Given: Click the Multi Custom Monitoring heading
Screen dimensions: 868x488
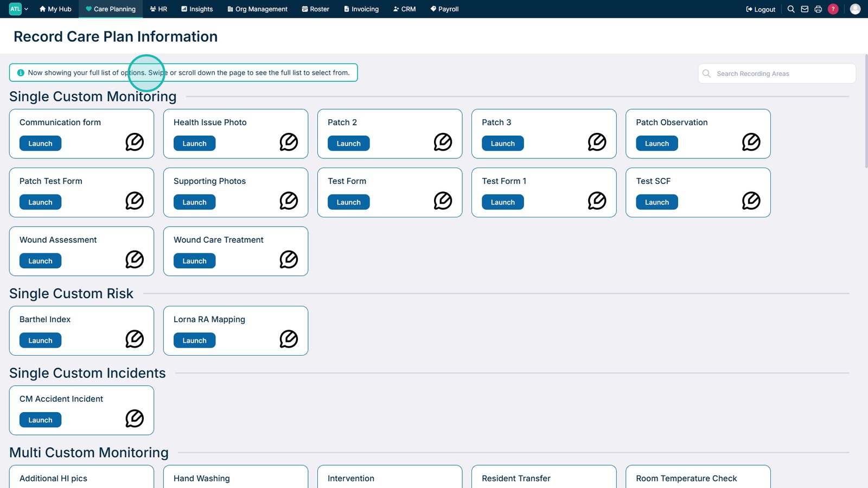Looking at the screenshot, I should click(89, 453).
